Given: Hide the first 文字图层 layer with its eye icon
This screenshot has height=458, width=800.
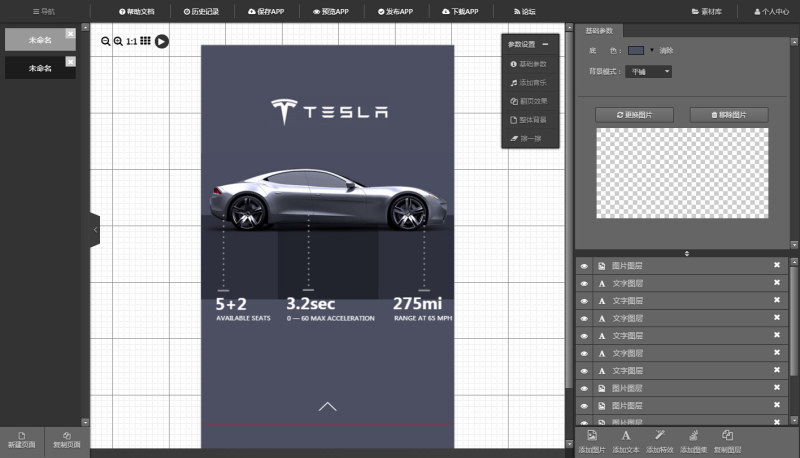Looking at the screenshot, I should point(584,284).
